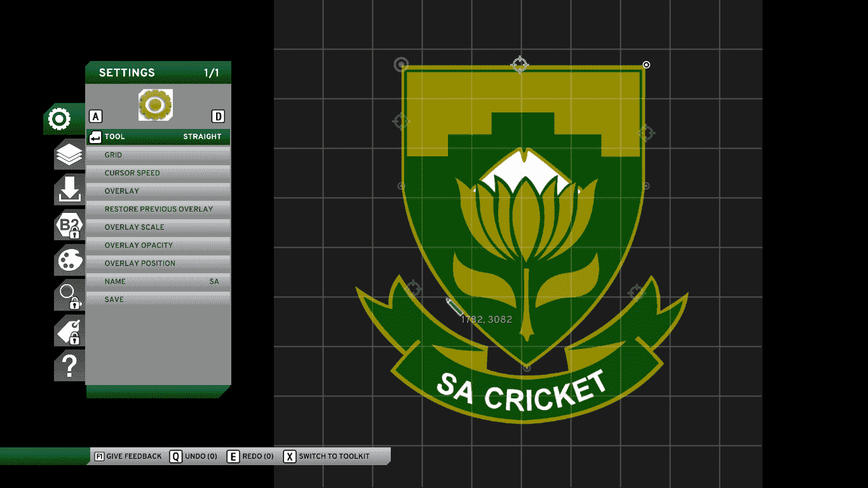The height and width of the screenshot is (488, 868).
Task: Open the Overlay Position setting
Action: [158, 263]
